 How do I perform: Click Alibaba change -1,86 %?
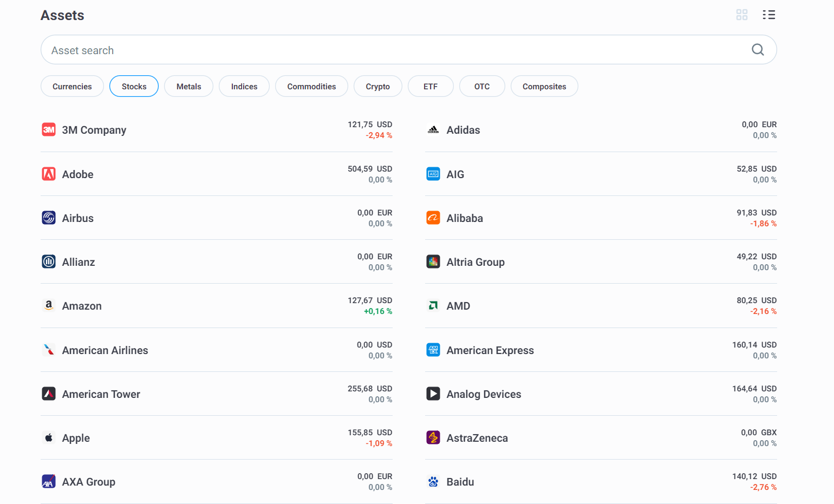pyautogui.click(x=763, y=224)
